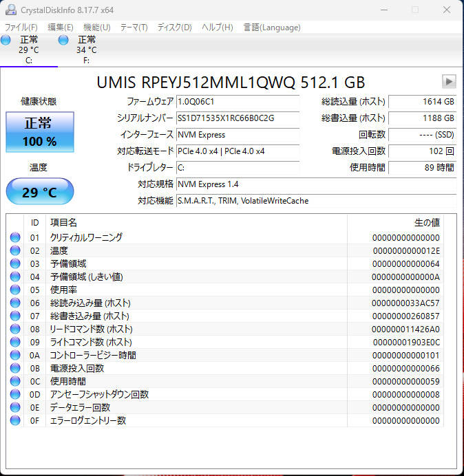
Task: Click status circle for 0F エラーログエントリー数
Action: click(15, 420)
